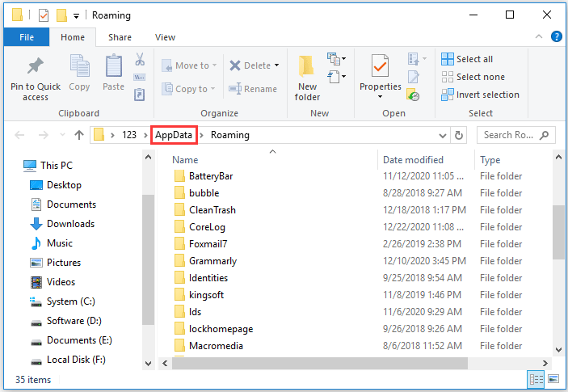Click the Downloads navigation icon
568x392 pixels.
[36, 224]
